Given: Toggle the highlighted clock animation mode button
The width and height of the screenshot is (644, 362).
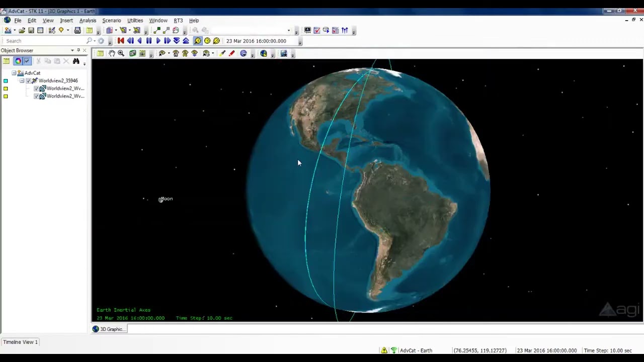Looking at the screenshot, I should tap(198, 41).
